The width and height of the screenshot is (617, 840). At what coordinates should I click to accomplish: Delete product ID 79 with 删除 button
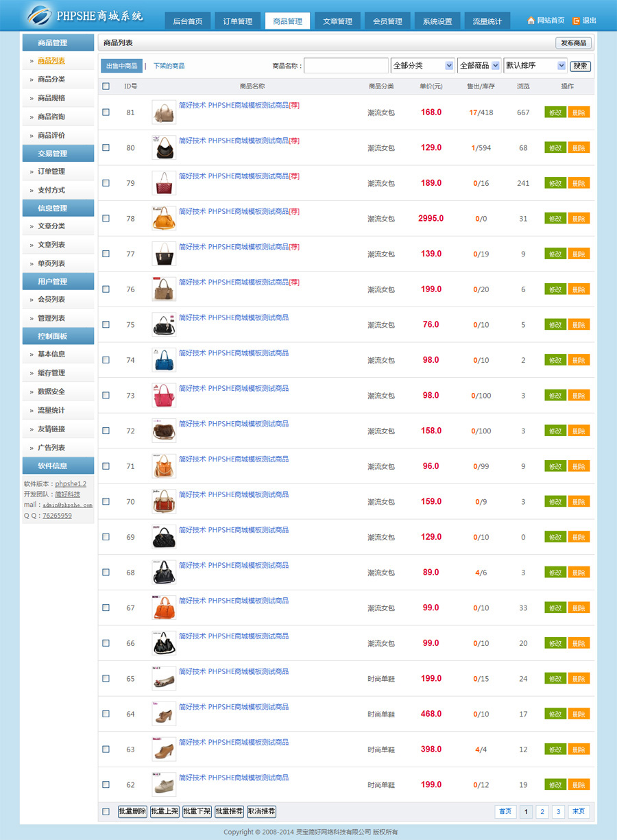point(579,183)
